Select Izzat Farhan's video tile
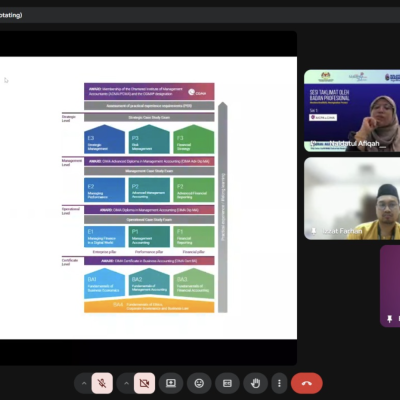 click(352, 198)
